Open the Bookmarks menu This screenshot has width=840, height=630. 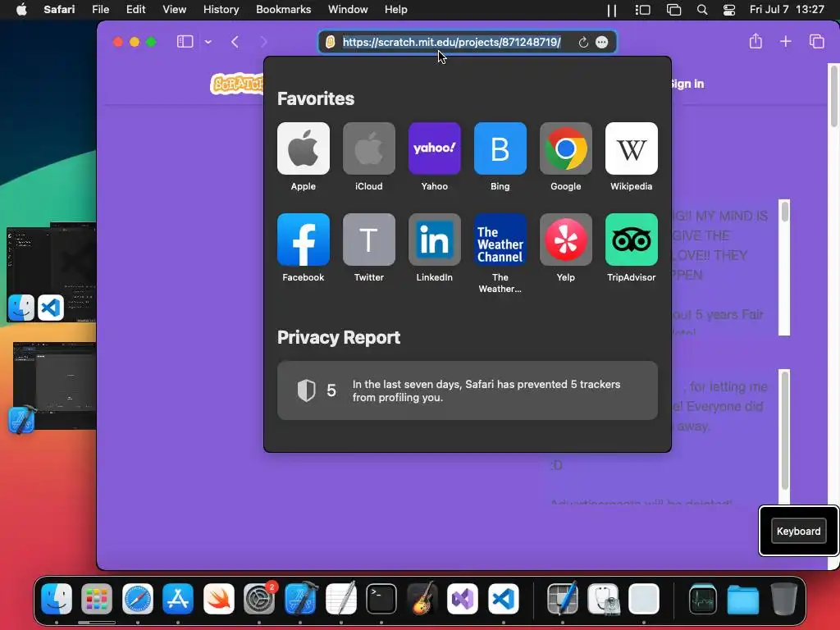coord(283,10)
